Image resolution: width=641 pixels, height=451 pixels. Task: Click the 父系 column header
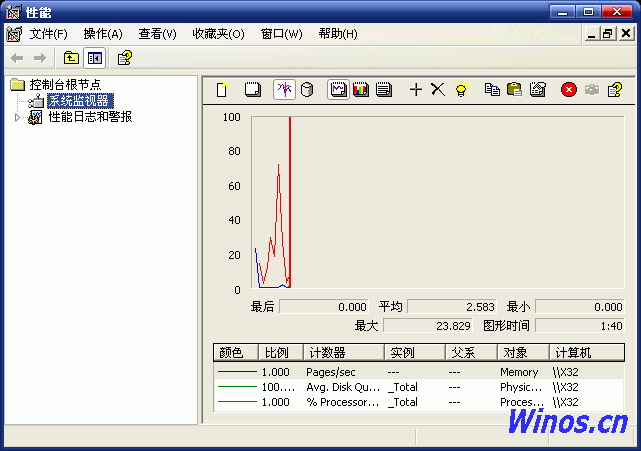click(x=471, y=352)
